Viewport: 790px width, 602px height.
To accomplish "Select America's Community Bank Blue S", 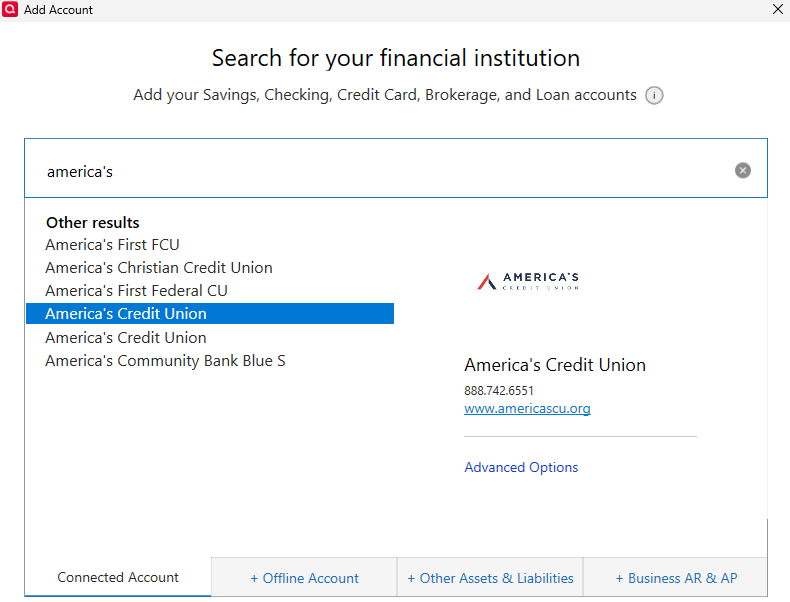I will [165, 360].
